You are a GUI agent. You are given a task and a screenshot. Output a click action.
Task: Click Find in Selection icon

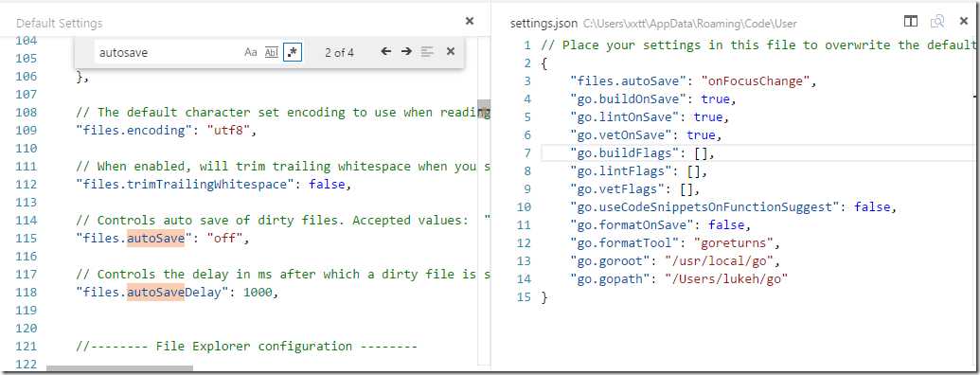[427, 52]
